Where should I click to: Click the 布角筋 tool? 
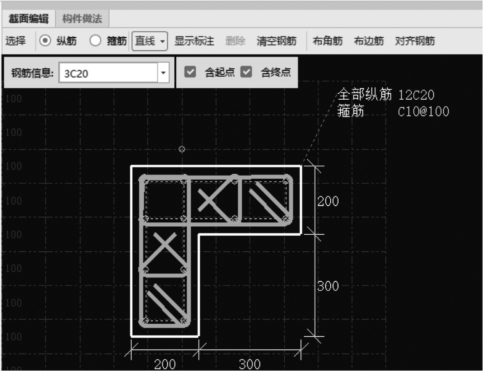point(328,41)
